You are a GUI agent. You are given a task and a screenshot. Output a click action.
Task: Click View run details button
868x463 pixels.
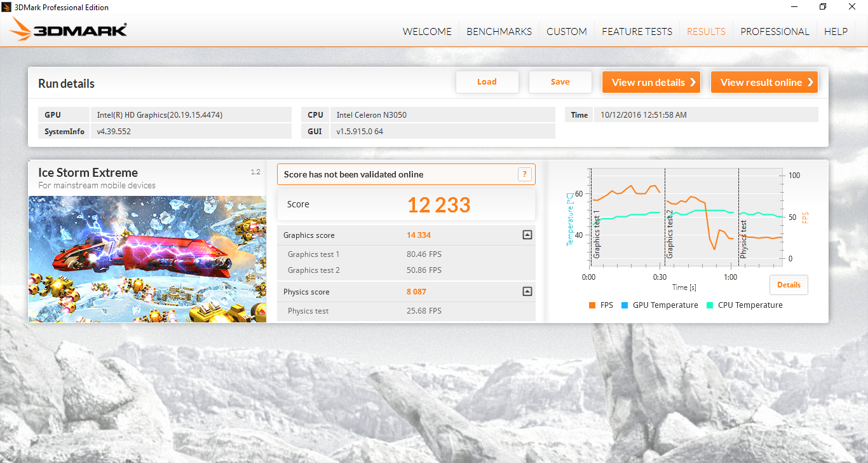pyautogui.click(x=651, y=82)
